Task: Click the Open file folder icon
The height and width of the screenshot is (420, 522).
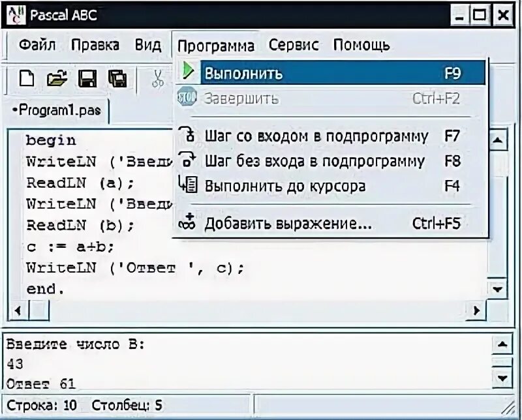Action: [57, 79]
